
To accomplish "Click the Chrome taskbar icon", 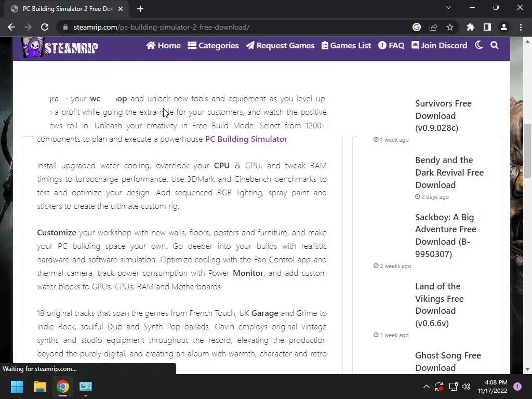I will (x=63, y=387).
